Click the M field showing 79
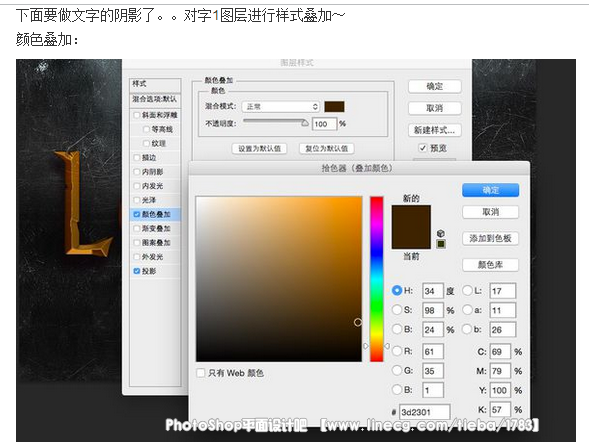589x442 pixels. click(x=500, y=371)
